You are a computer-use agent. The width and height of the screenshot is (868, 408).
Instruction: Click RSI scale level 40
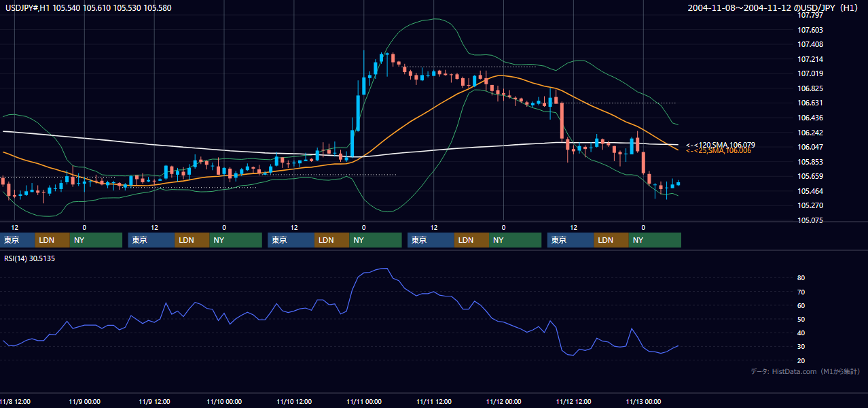coord(801,333)
